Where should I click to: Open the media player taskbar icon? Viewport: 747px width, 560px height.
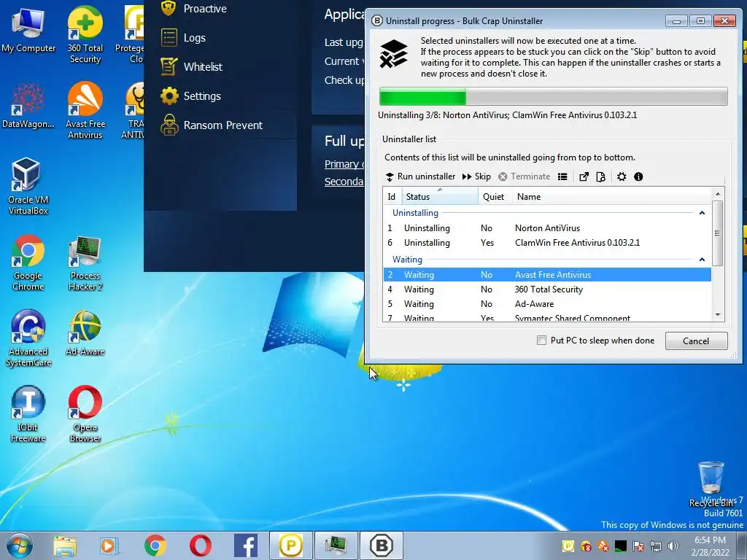point(109,545)
